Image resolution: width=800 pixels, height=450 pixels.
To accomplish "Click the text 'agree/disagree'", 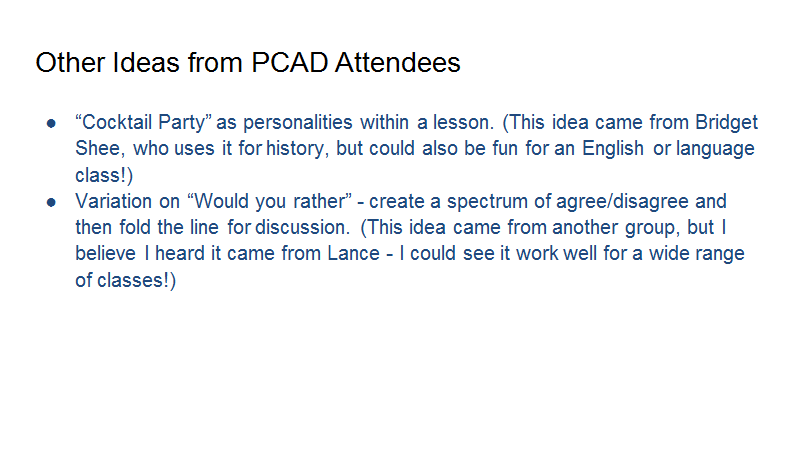I will click(x=622, y=201).
